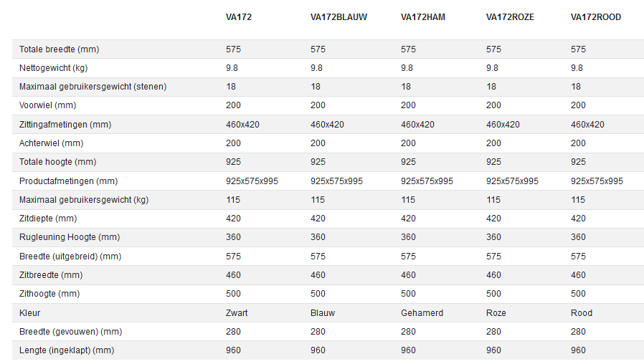This screenshot has width=644, height=364.
Task: Click the Productafmetingen (mm) row label
Action: [x=68, y=181]
